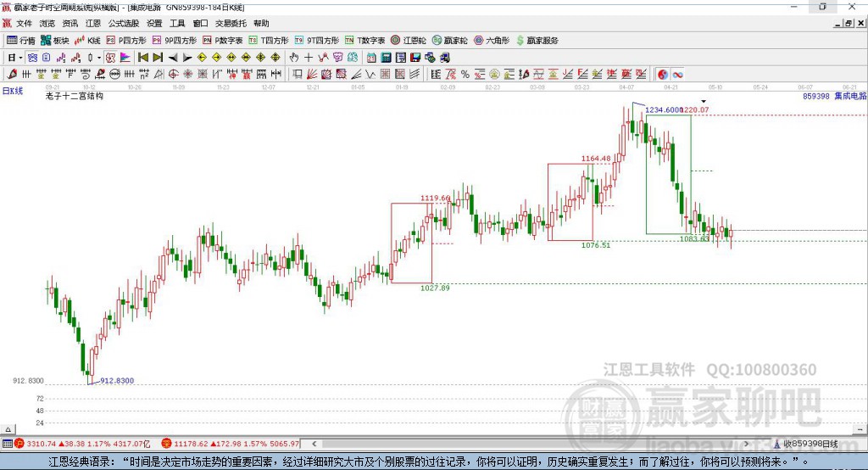
Task: Open the 江恩轮 Gann wheel tool
Action: pyautogui.click(x=409, y=41)
